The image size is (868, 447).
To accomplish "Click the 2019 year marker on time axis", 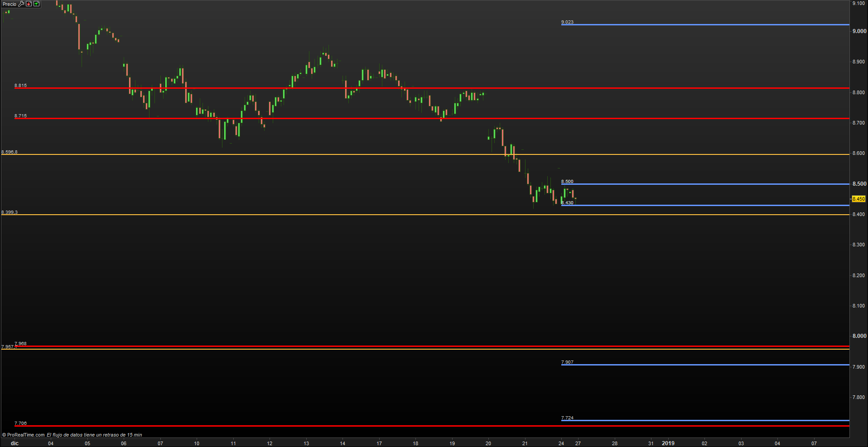I will point(668,443).
